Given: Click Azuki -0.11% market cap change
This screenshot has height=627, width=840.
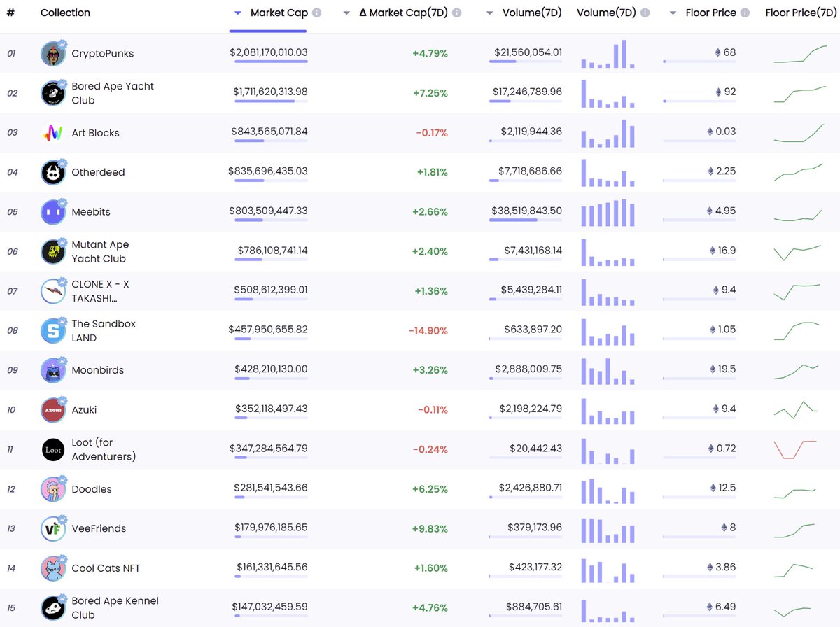Looking at the screenshot, I should (x=432, y=409).
